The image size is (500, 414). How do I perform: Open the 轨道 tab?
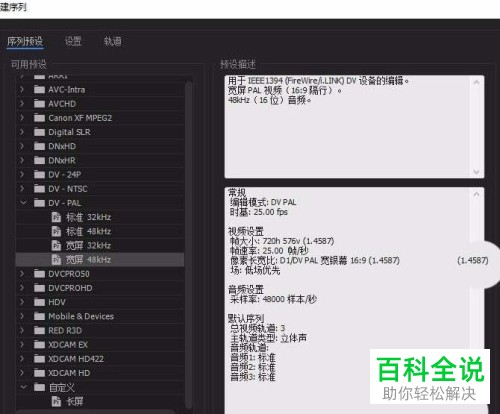point(112,41)
